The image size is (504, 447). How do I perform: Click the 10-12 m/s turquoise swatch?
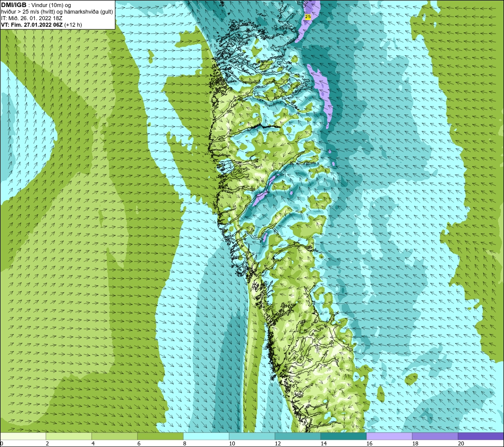pyautogui.click(x=252, y=436)
